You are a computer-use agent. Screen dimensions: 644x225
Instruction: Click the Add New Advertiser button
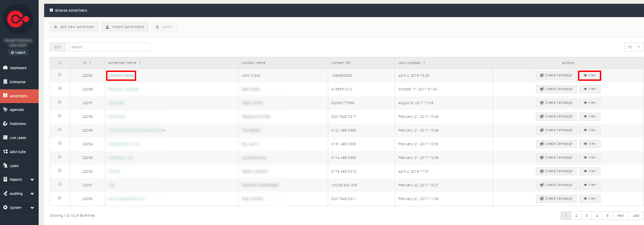(74, 27)
